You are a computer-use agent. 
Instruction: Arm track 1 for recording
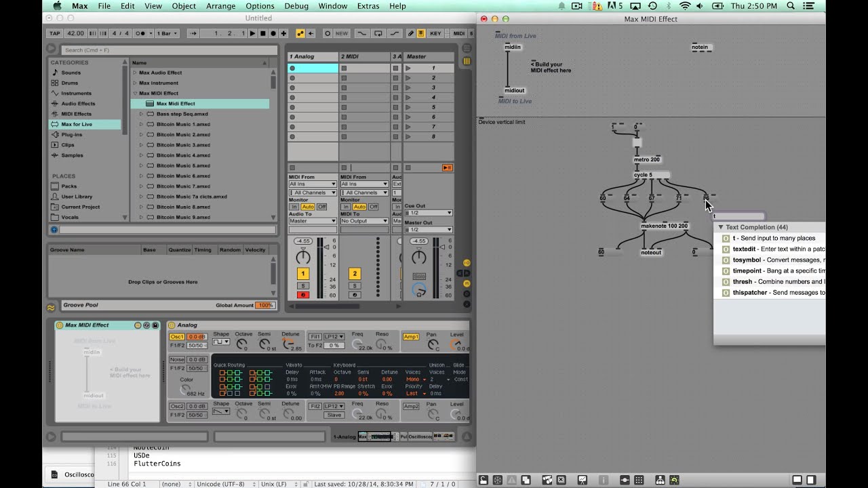coord(303,295)
